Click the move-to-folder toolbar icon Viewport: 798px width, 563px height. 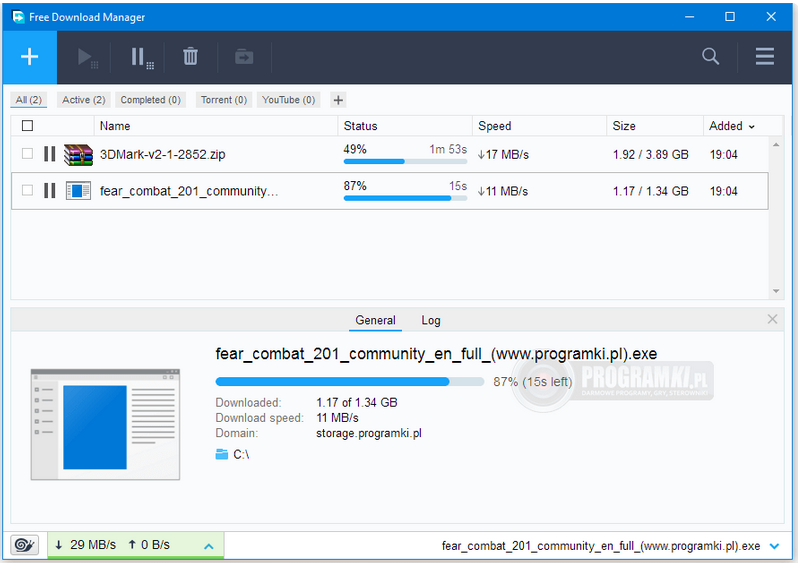244,57
